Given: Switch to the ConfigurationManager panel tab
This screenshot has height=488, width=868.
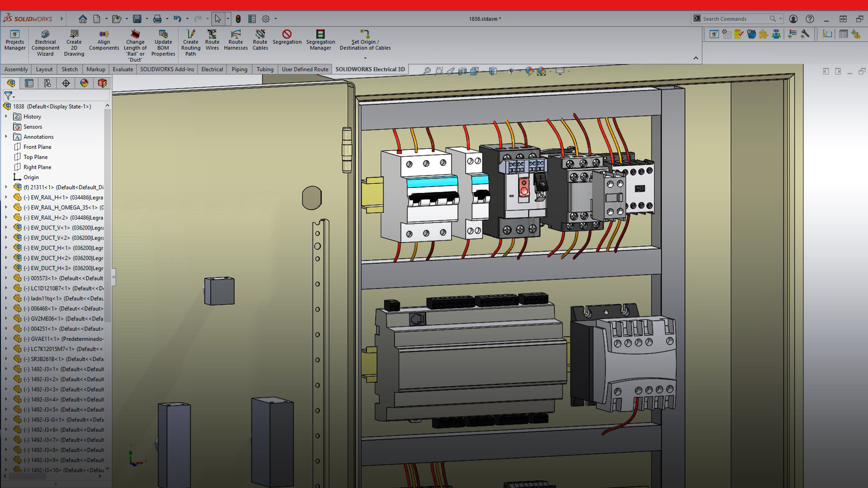Looking at the screenshot, I should click(x=47, y=83).
